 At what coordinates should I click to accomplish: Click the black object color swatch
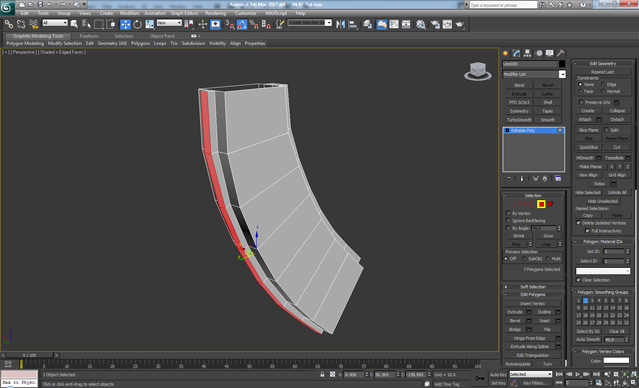click(562, 64)
